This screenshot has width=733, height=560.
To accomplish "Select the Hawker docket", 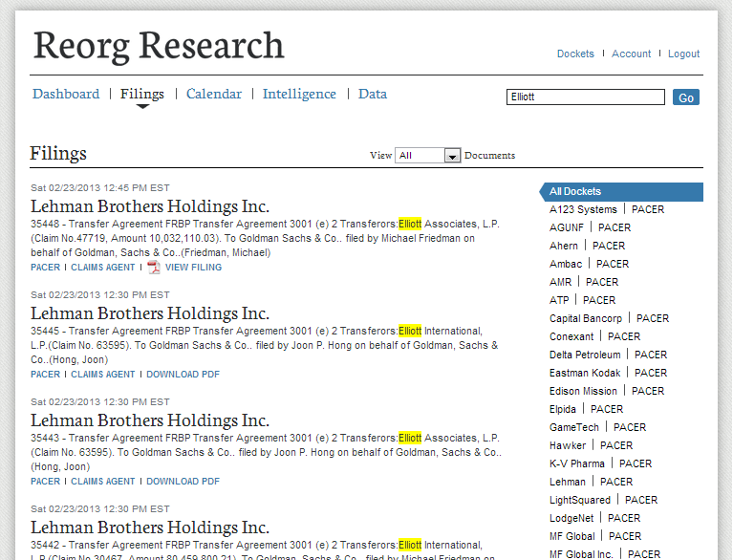I will pyautogui.click(x=568, y=446).
